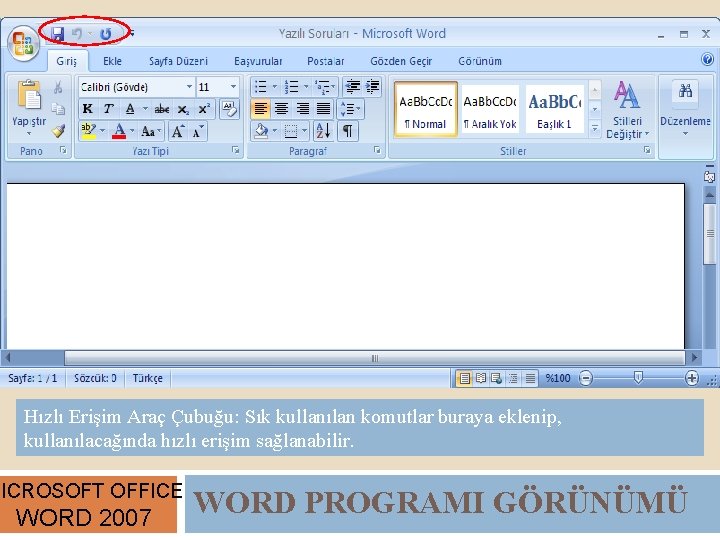Viewport: 720px width, 540px height.
Task: Select the Format Painter brush
Action: [58, 131]
